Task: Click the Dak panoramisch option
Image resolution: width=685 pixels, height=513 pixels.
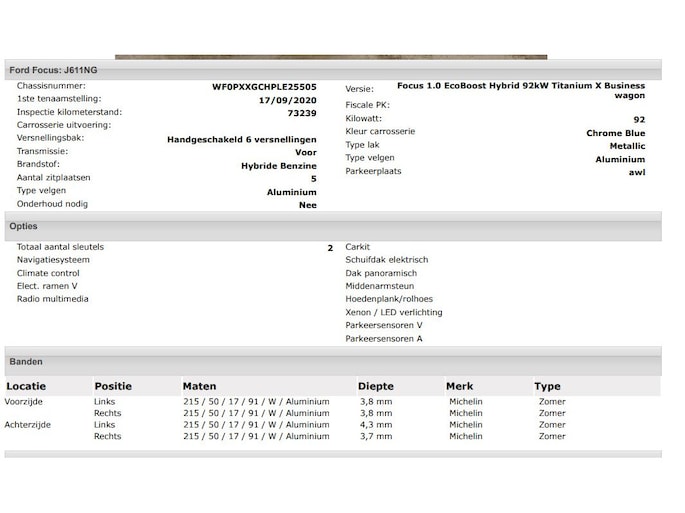Action: coord(381,273)
